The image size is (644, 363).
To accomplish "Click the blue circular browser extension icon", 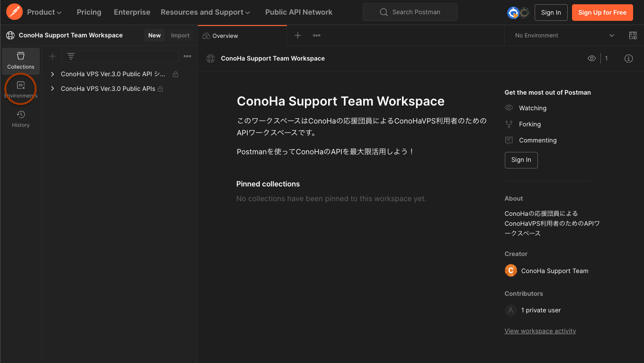I will tap(513, 13).
